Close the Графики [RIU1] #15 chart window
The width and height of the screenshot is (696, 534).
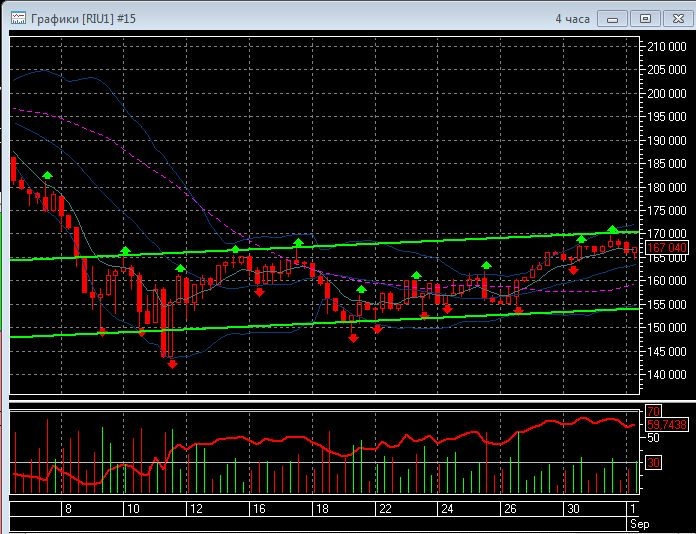coord(678,19)
